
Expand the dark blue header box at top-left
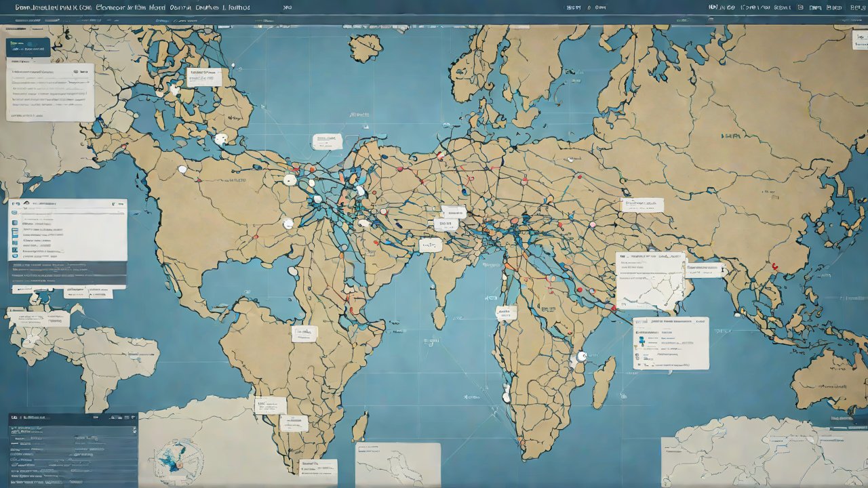pyautogui.click(x=28, y=47)
